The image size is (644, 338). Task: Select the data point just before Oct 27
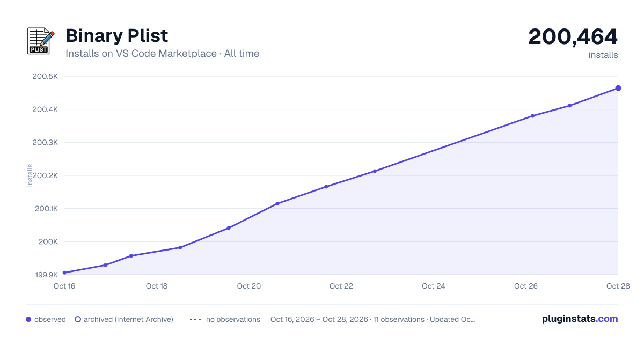pyautogui.click(x=569, y=106)
